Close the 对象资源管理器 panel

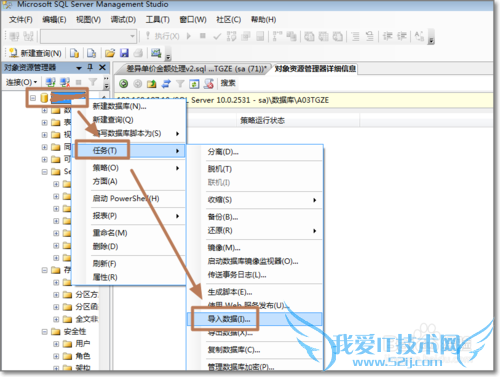click(102, 68)
